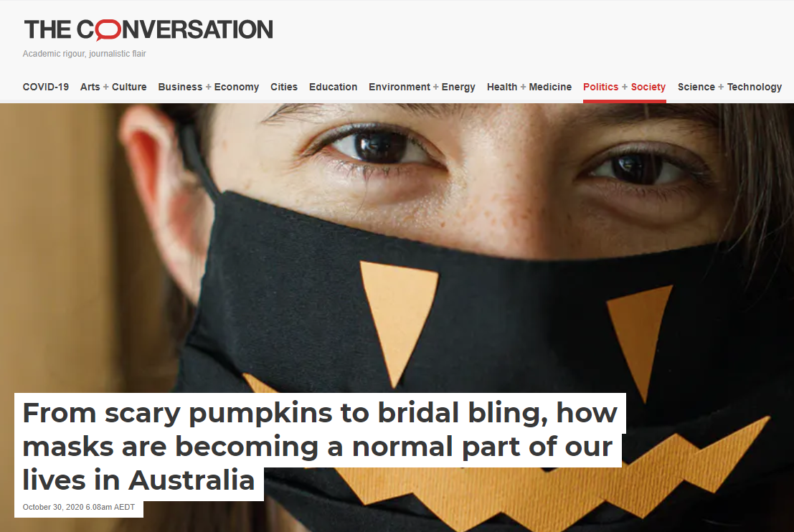Click the article headline about masks
794x532 pixels.
pos(320,447)
